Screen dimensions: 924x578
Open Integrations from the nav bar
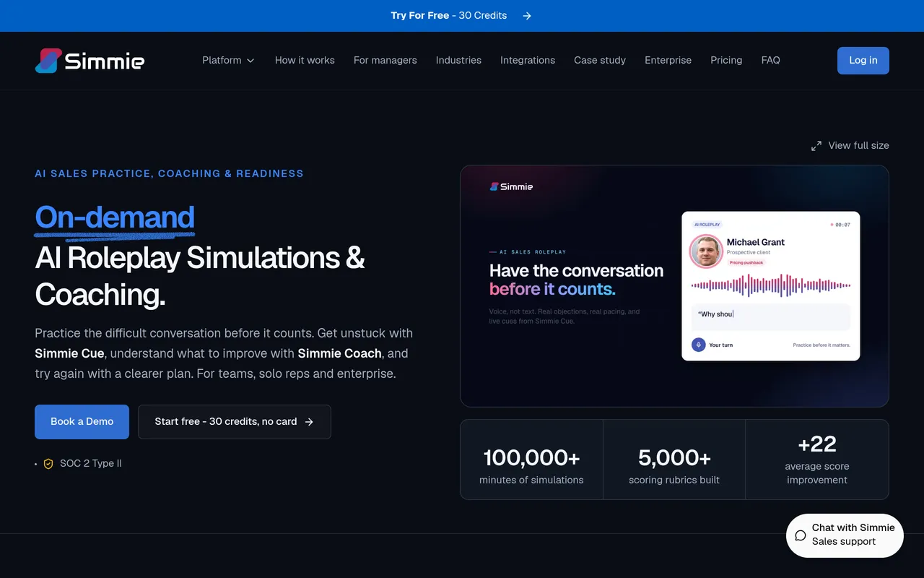click(x=528, y=60)
